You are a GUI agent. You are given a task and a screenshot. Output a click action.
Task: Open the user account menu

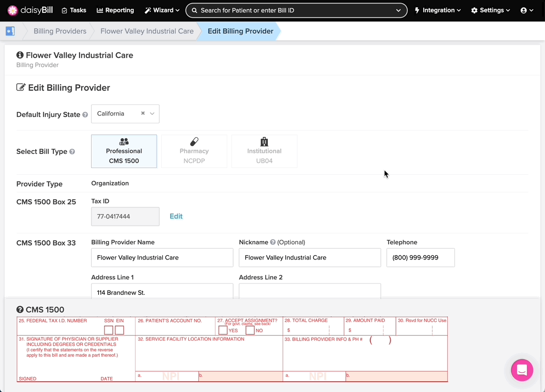527,10
